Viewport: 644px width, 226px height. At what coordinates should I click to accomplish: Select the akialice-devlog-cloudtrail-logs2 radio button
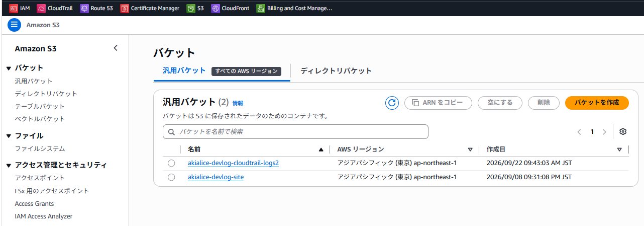171,163
